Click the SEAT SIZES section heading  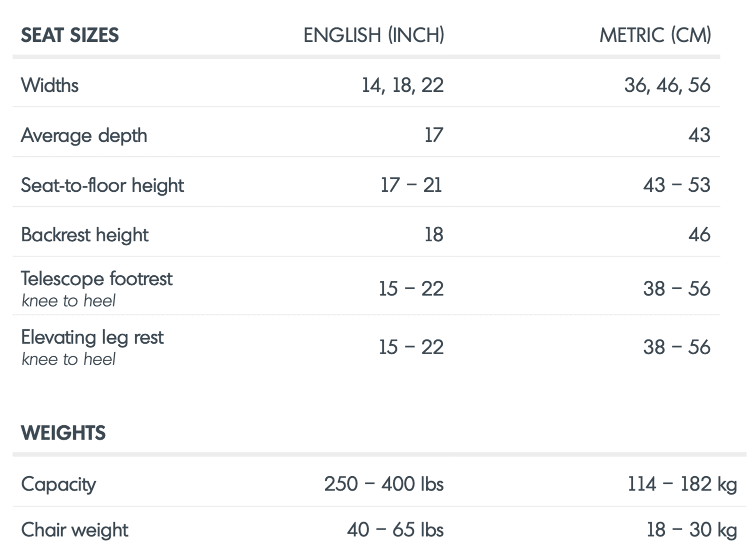point(70,35)
